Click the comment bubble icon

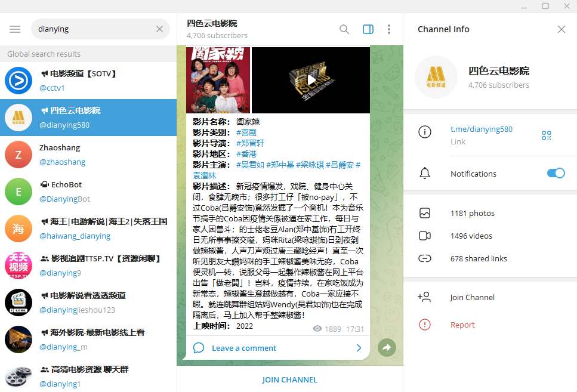point(199,348)
